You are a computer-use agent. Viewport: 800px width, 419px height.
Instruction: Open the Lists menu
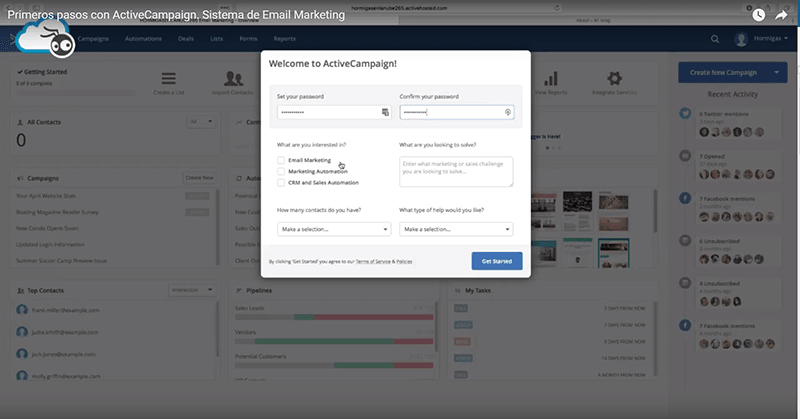pos(216,39)
